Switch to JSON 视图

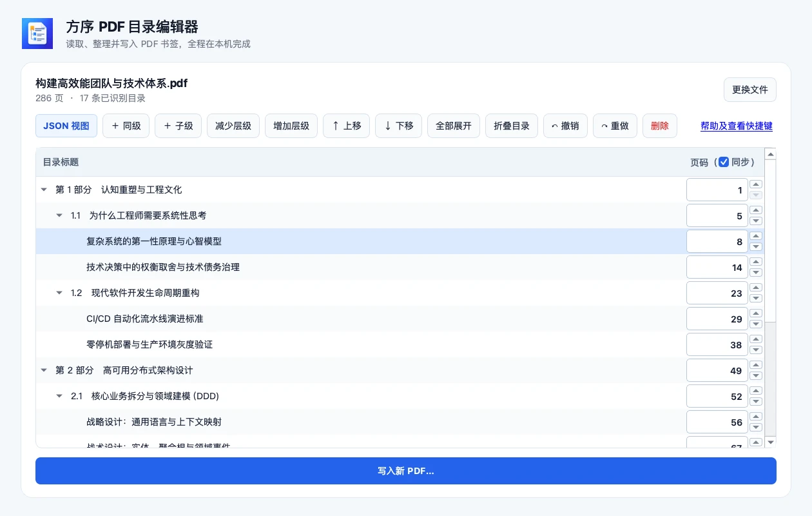coord(66,126)
